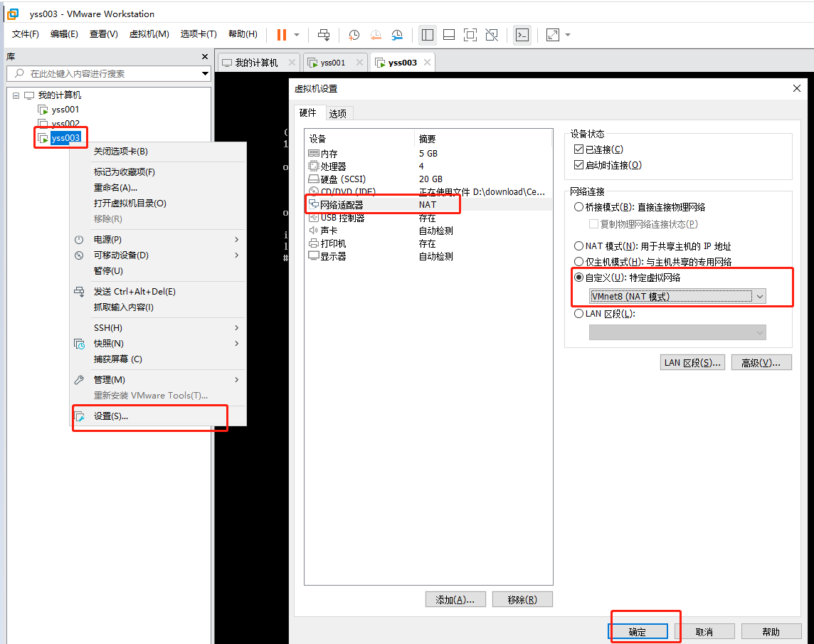Select the 打印机 device row
Screen dimensions: 814x644
point(428,243)
